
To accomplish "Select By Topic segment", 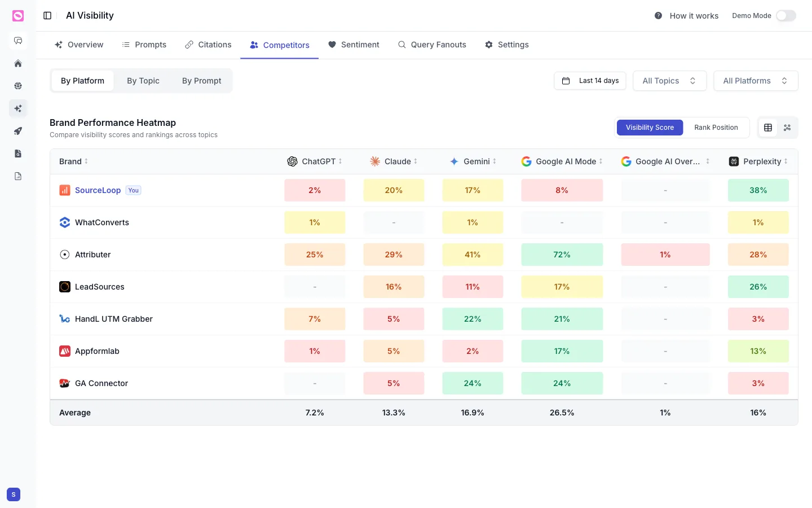I will click(x=143, y=81).
